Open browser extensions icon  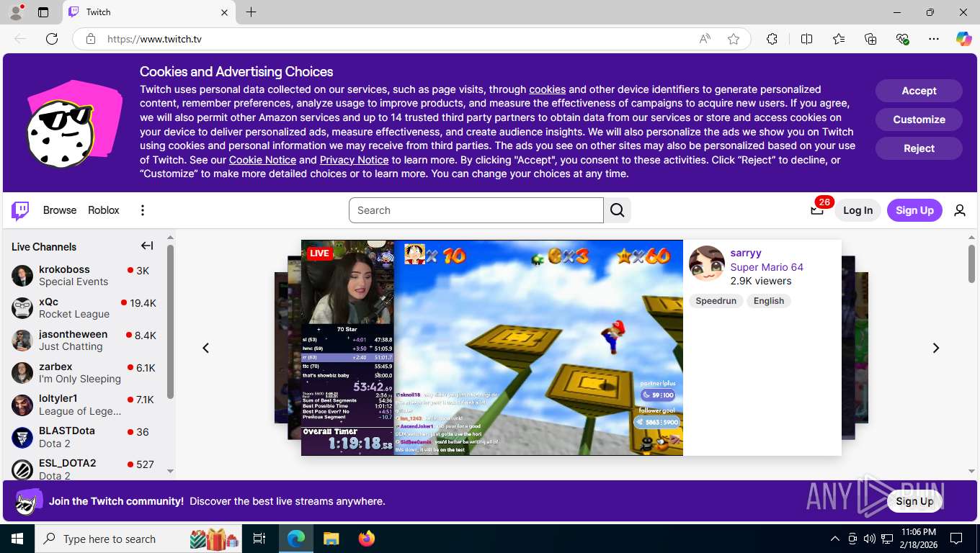coord(772,39)
